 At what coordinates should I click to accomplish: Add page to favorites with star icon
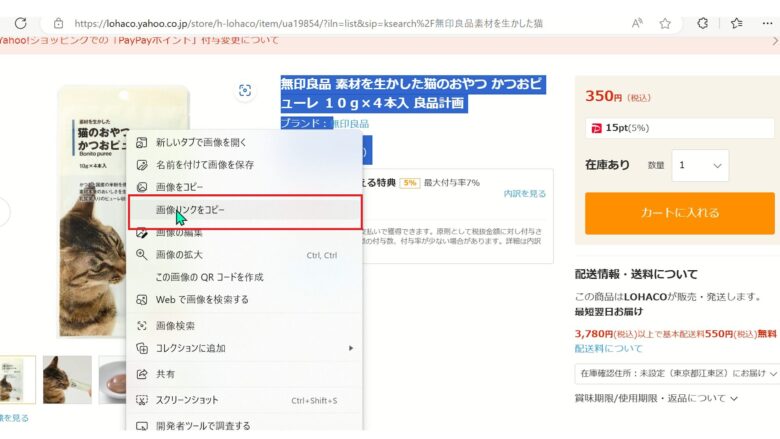coord(665,22)
